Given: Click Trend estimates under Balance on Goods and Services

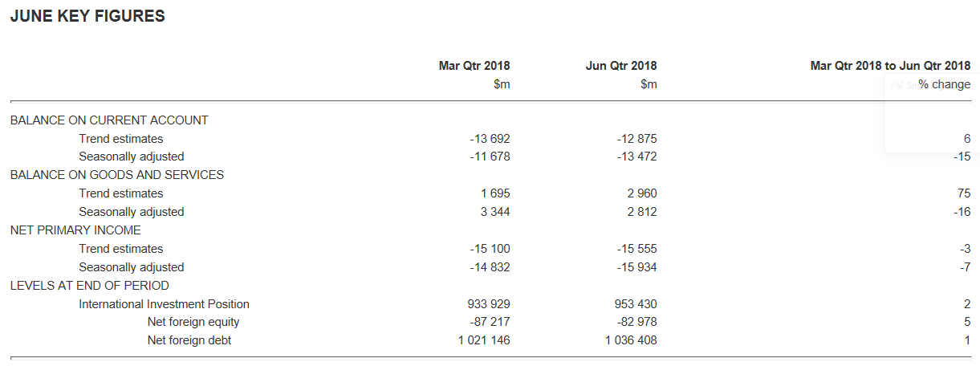Looking at the screenshot, I should pyautogui.click(x=120, y=193).
